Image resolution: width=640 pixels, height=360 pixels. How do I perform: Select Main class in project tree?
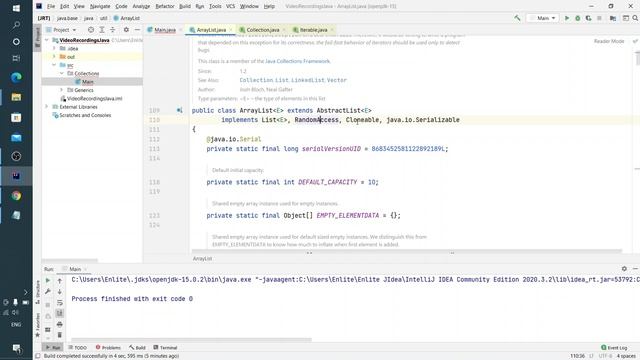pyautogui.click(x=87, y=82)
